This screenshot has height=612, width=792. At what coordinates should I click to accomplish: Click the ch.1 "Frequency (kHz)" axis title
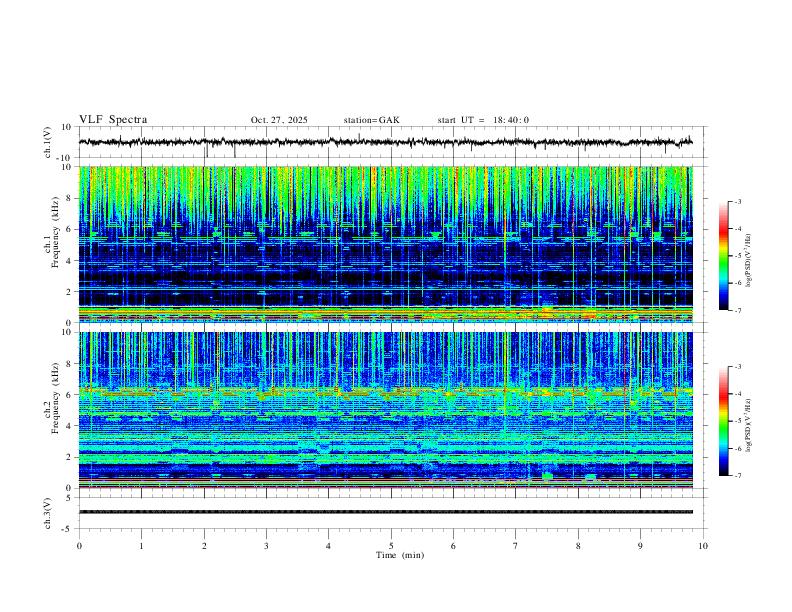click(55, 233)
